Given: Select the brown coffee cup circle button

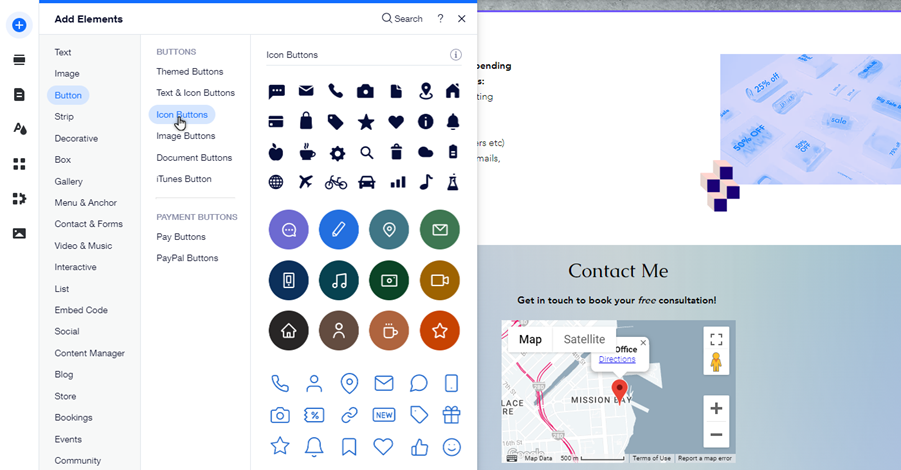Looking at the screenshot, I should 389,330.
